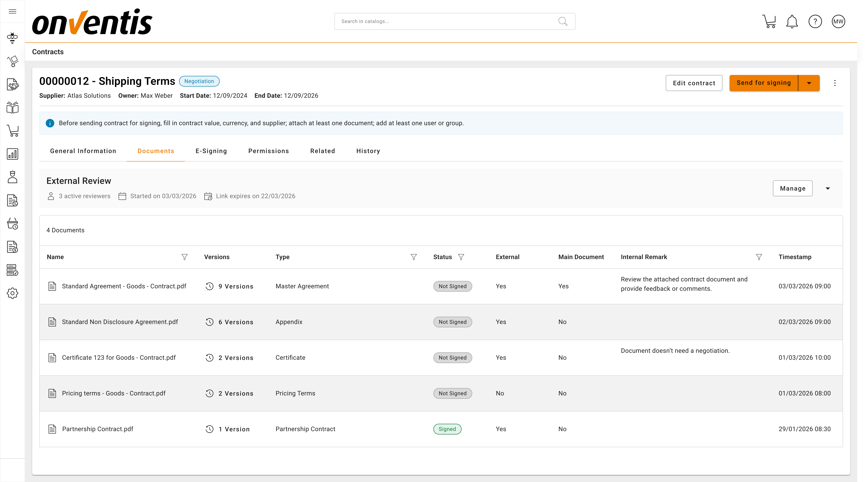868x482 pixels.
Task: Open the basket with clock sidebar icon
Action: point(13,224)
